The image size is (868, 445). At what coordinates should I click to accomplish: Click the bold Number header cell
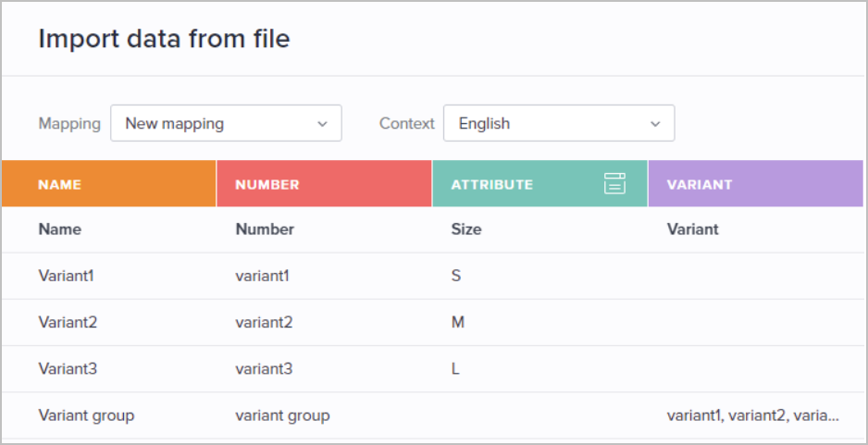265,229
